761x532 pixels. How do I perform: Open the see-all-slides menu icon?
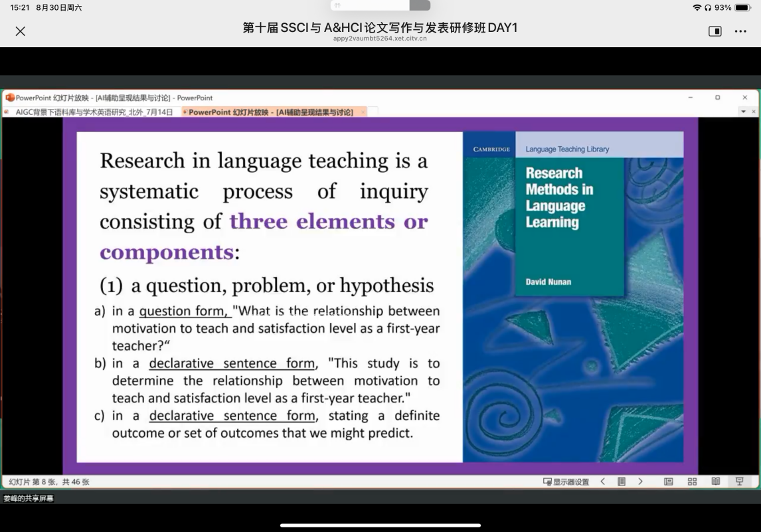[622, 482]
